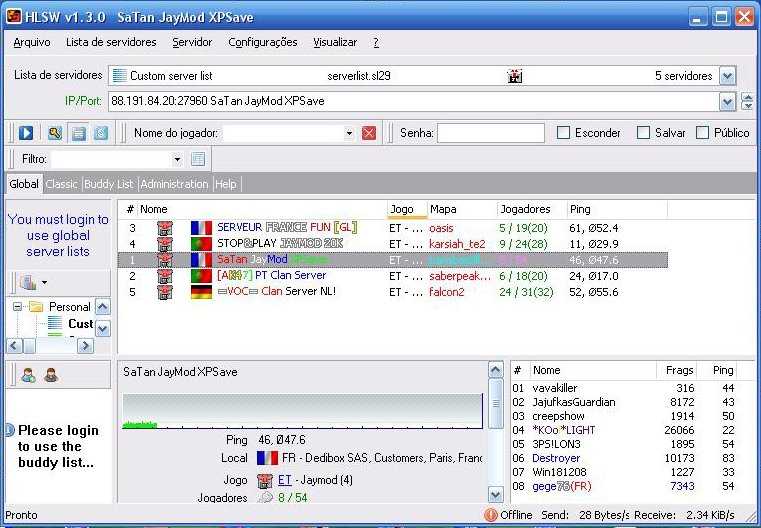Image resolution: width=761 pixels, height=528 pixels.
Task: Select the STOP&PLAY JAYMOD 20K server row
Action: 392,244
